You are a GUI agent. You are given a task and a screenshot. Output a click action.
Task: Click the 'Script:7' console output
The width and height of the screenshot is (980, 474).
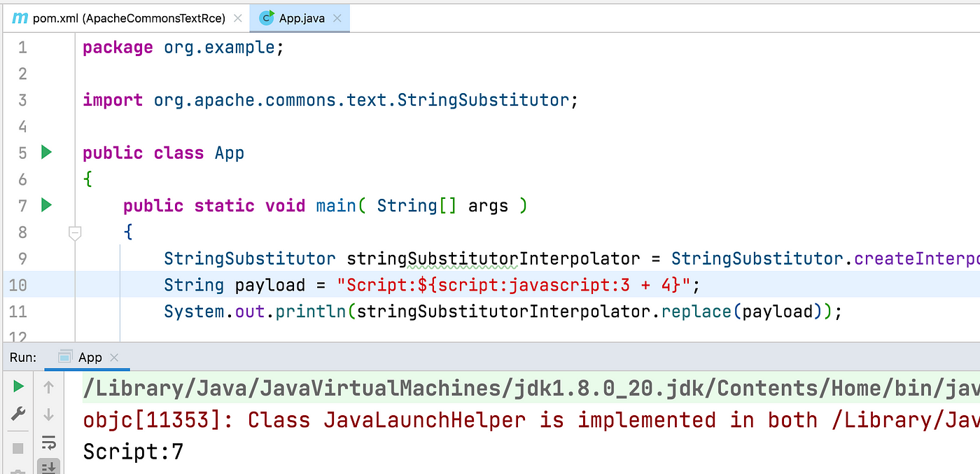(x=133, y=452)
